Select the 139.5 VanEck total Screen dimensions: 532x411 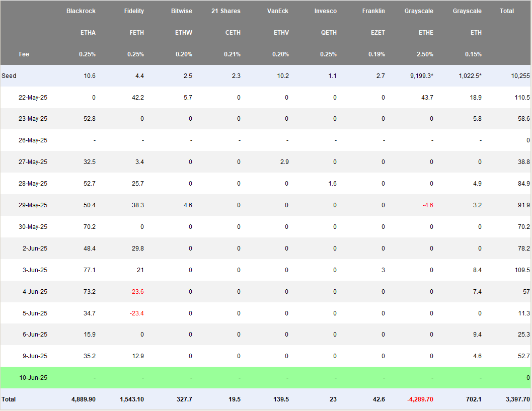tap(281, 399)
